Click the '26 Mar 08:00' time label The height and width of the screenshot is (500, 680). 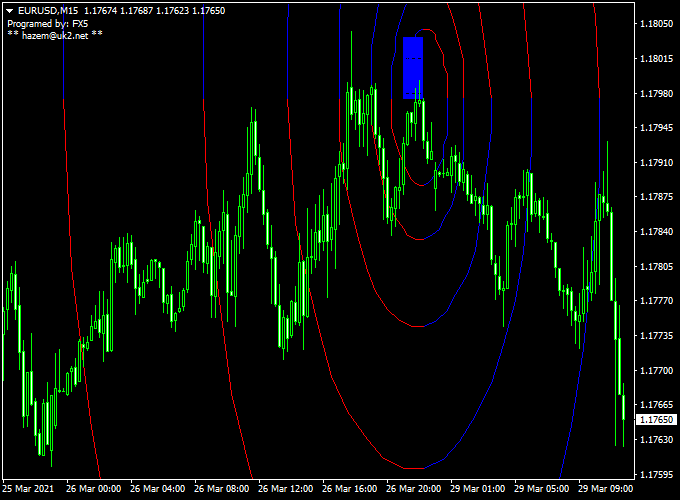pos(222,489)
